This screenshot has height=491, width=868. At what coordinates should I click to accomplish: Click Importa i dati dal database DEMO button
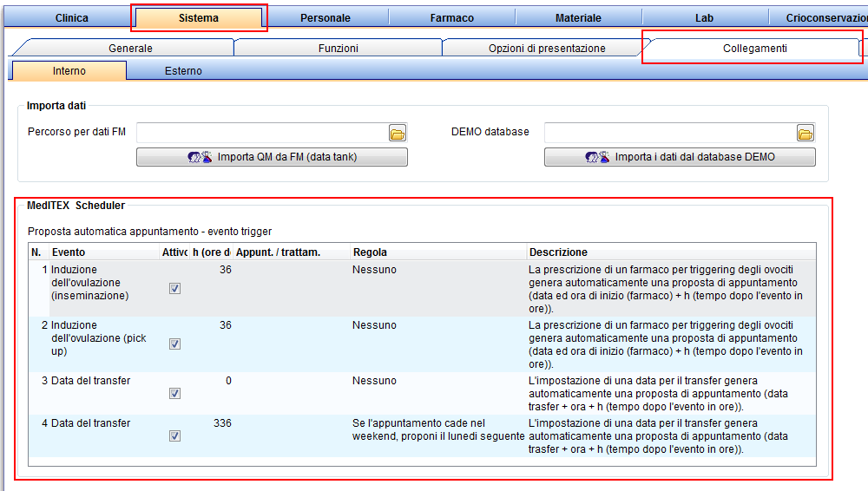[x=680, y=157]
